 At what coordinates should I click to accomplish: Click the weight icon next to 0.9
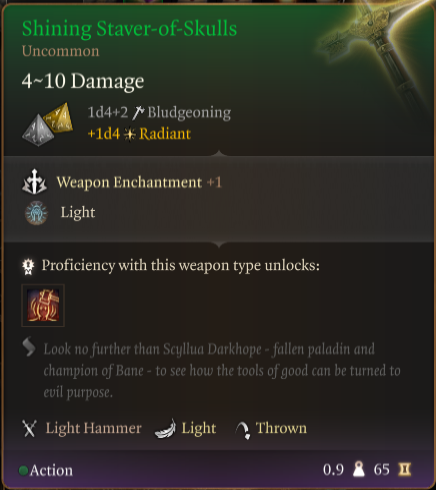pos(359,469)
